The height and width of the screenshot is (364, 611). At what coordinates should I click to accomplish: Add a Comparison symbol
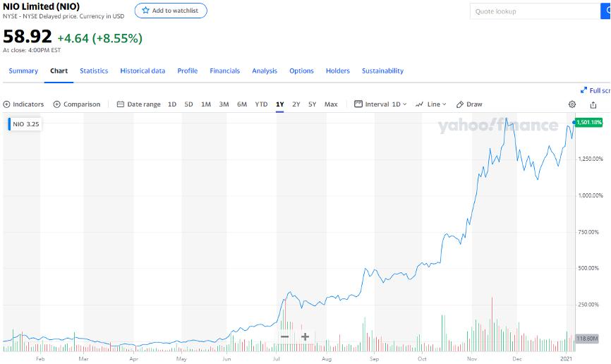click(x=77, y=104)
